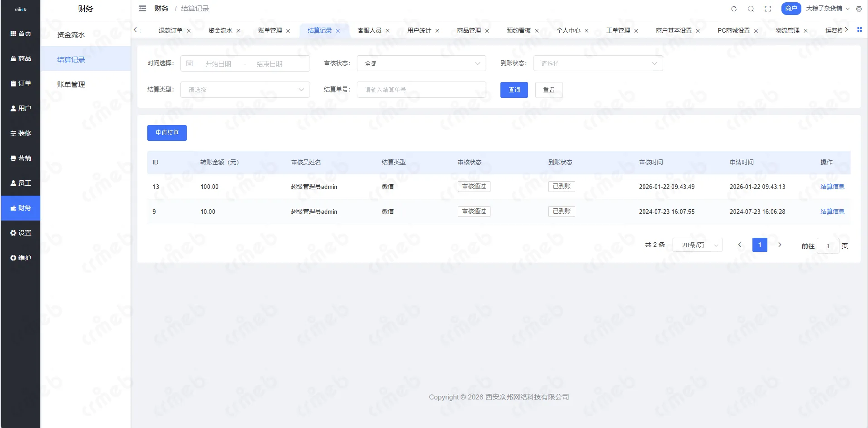The image size is (868, 428).
Task: Go to the next page arrow
Action: 780,245
